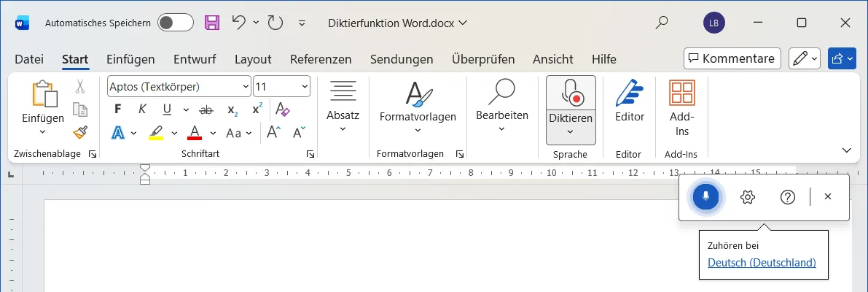Image resolution: width=868 pixels, height=292 pixels.
Task: Redo the last action
Action: (x=275, y=23)
